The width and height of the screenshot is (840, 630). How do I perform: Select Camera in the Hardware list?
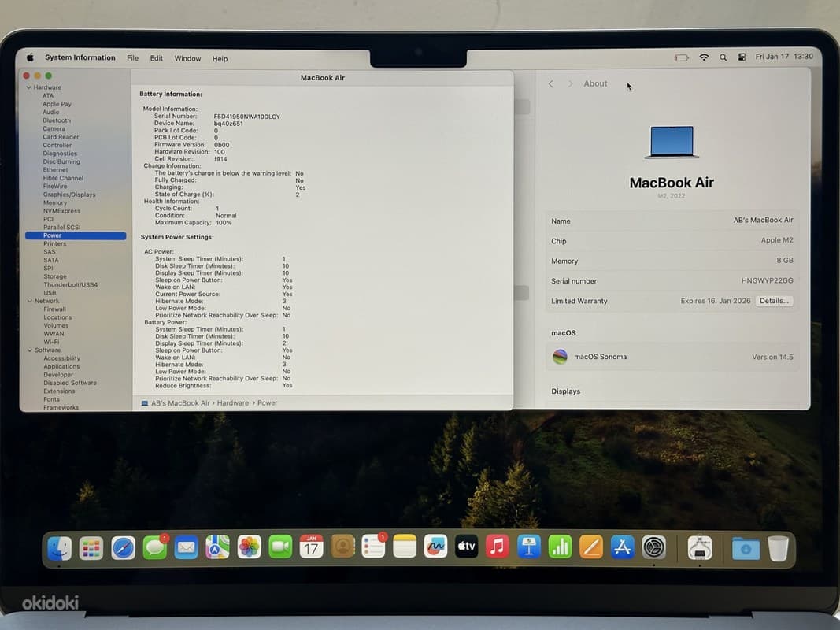coord(54,128)
